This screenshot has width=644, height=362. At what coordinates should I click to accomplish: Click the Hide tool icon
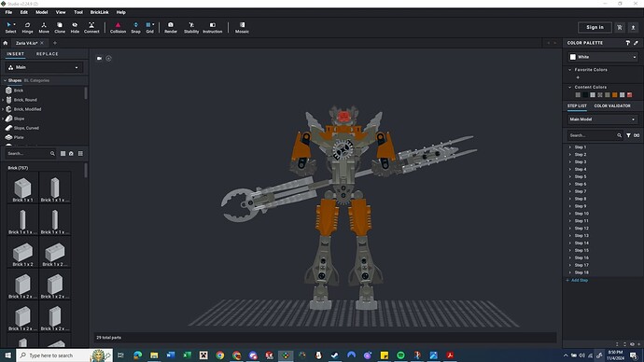click(75, 27)
